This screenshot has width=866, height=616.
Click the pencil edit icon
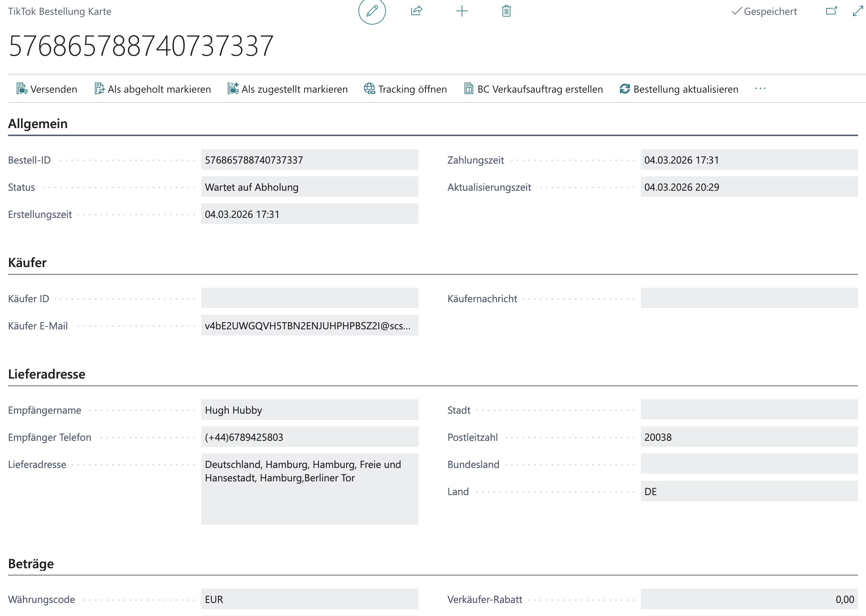372,11
